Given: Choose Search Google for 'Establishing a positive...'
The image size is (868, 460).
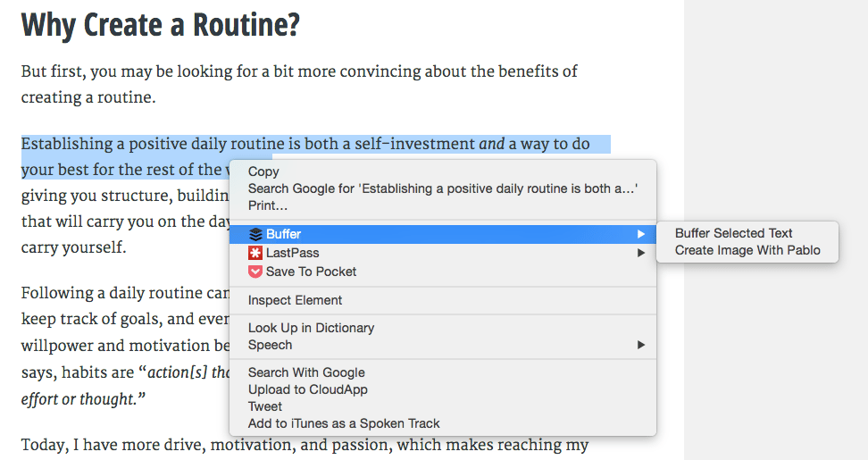Looking at the screenshot, I should click(443, 188).
